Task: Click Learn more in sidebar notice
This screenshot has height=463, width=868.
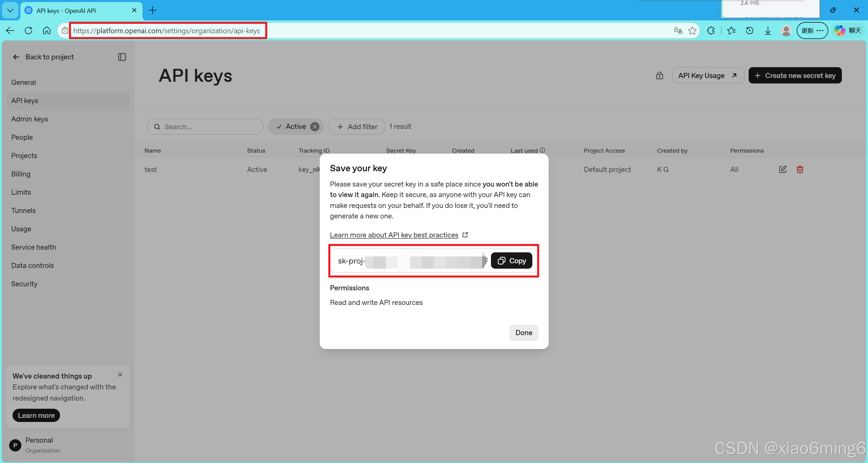Action: tap(36, 416)
